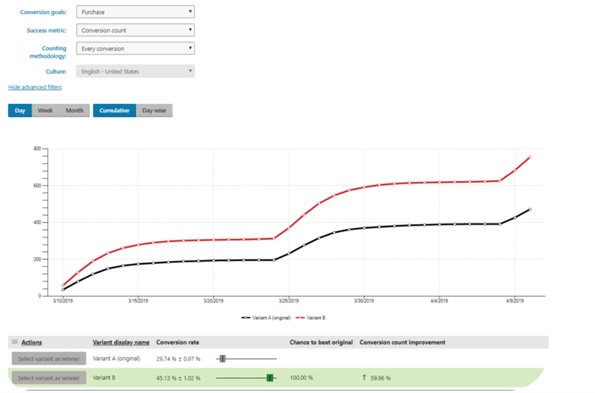Click the Hide advanced filters link
The image size is (595, 393).
tap(35, 87)
